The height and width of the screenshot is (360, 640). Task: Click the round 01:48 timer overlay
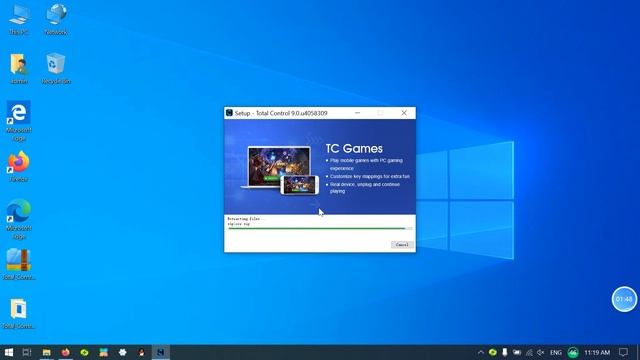[624, 299]
